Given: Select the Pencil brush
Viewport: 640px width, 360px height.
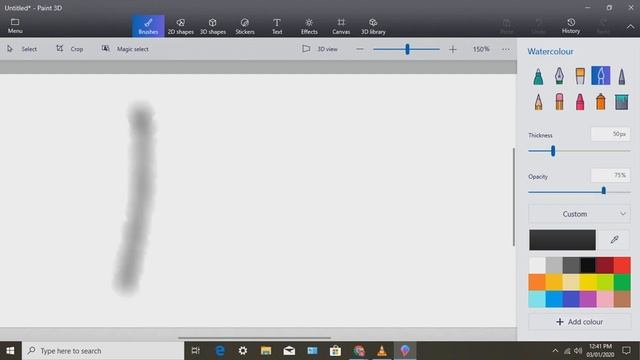Looking at the screenshot, I should [x=538, y=101].
